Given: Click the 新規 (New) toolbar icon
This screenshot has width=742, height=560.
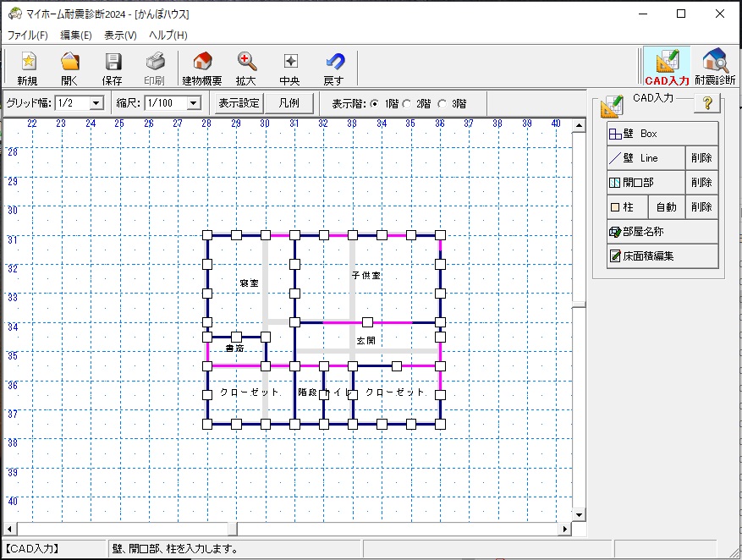Looking at the screenshot, I should (27, 68).
